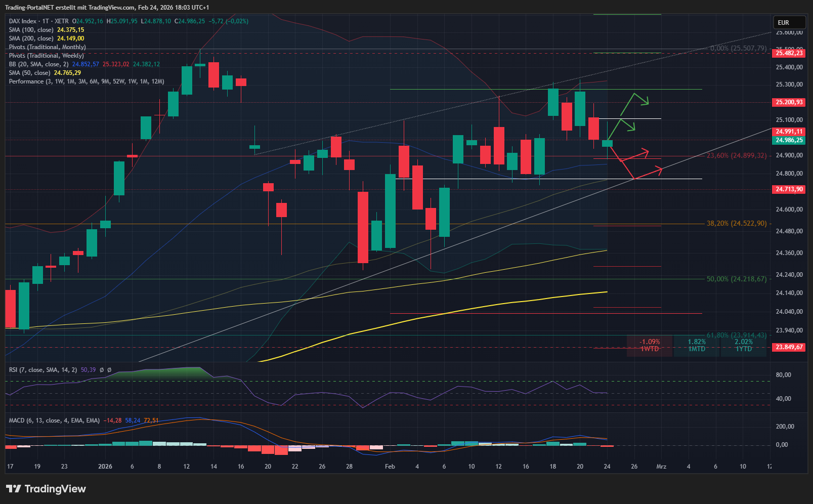Screen dimensions: 813x504
Task: Click the TradingView logo icon
Action: click(x=14, y=489)
